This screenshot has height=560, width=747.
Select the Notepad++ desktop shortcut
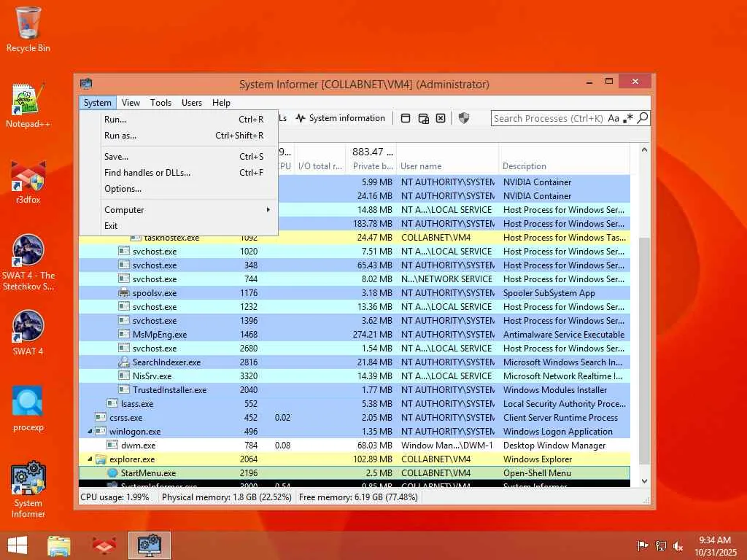(x=28, y=106)
